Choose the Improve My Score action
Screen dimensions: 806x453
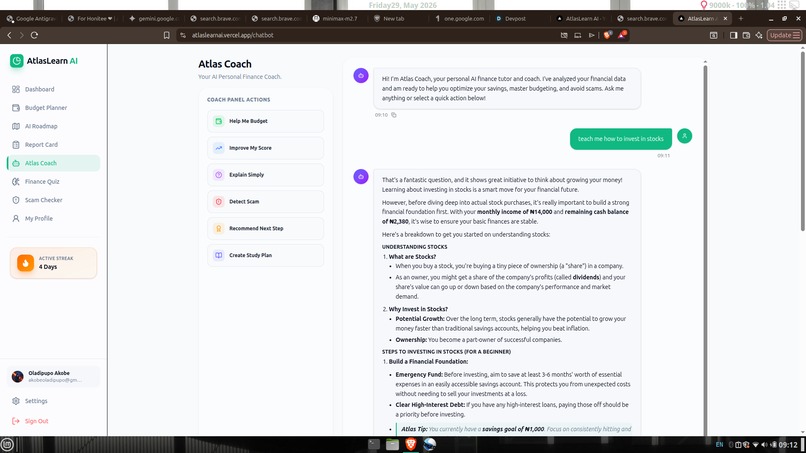(265, 148)
